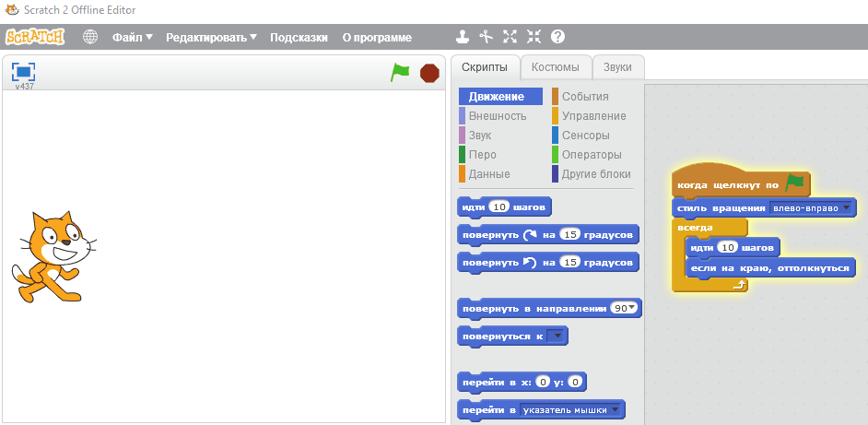Expand the direction 90 dropdown
This screenshot has height=425, width=868.
(x=632, y=308)
